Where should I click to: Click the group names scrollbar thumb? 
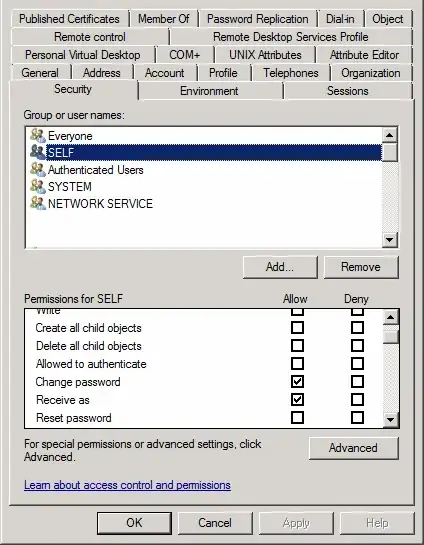tap(390, 152)
